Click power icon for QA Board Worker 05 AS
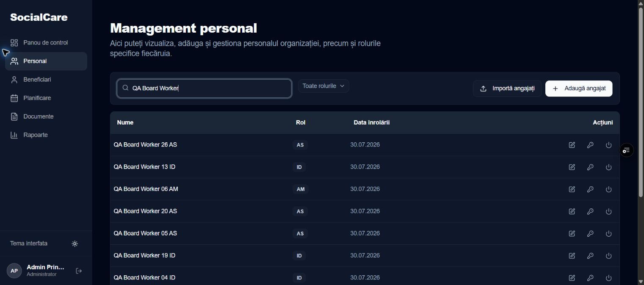The image size is (644, 285). [x=609, y=233]
